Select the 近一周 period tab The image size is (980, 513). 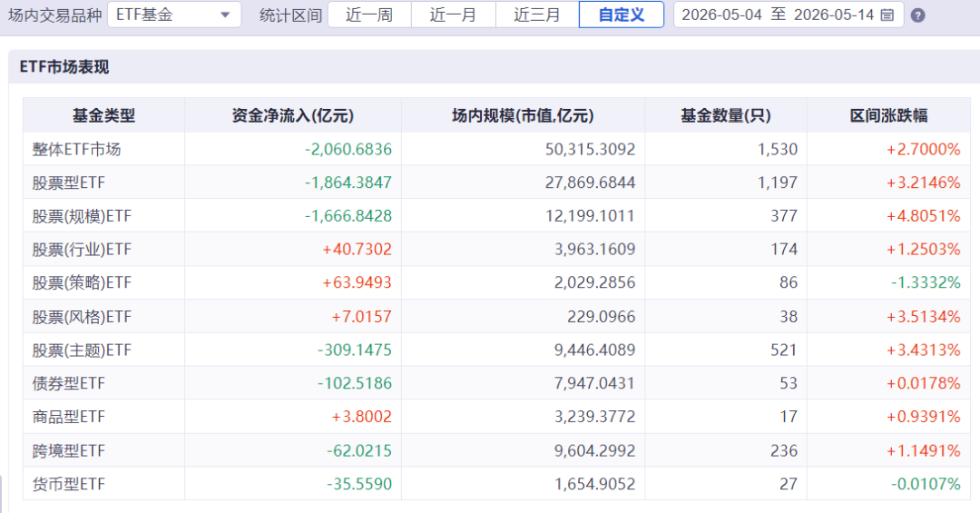[x=369, y=15]
